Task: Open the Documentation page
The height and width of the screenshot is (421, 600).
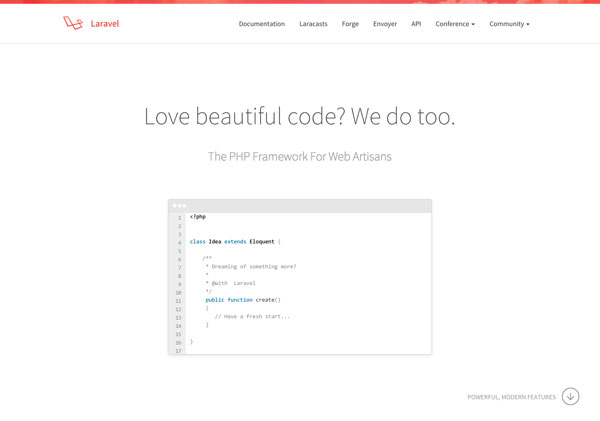Action: click(261, 24)
